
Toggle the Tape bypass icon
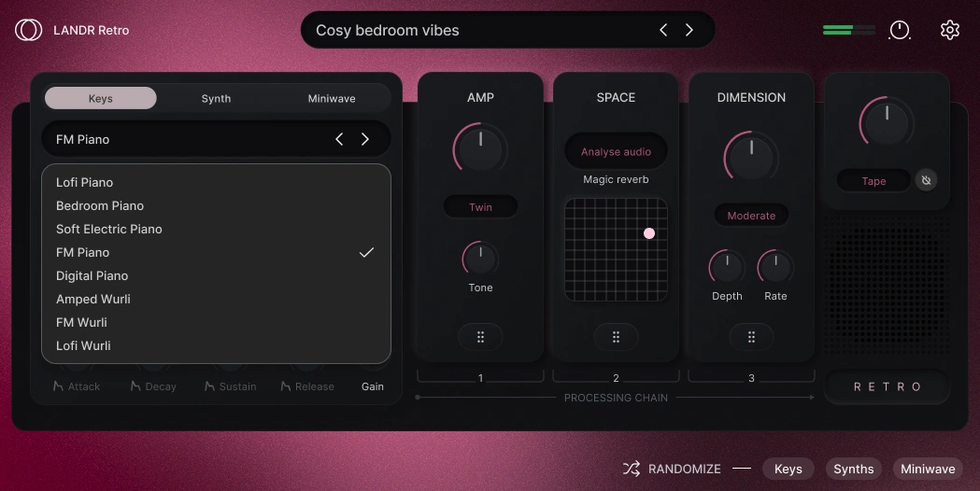tap(926, 180)
